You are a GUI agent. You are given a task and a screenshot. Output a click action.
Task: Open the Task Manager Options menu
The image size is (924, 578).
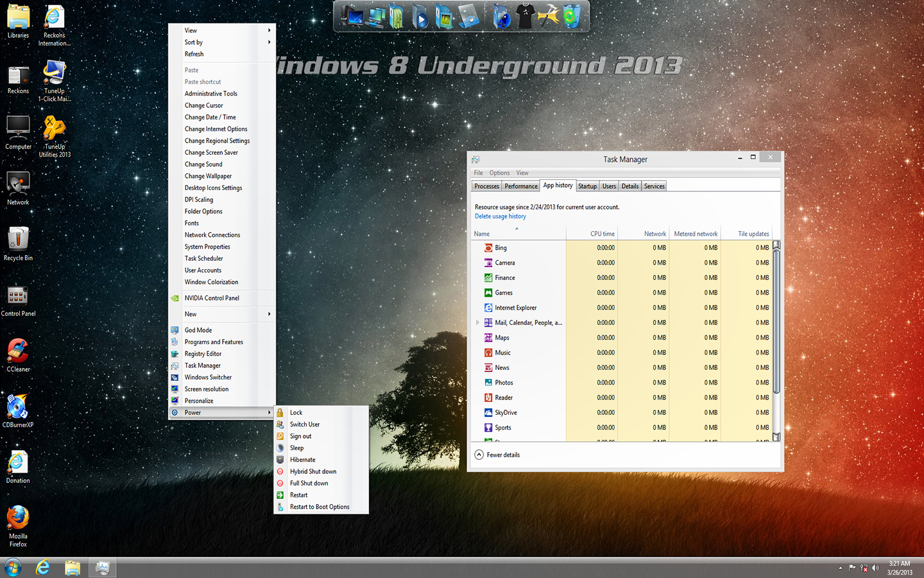(x=499, y=173)
